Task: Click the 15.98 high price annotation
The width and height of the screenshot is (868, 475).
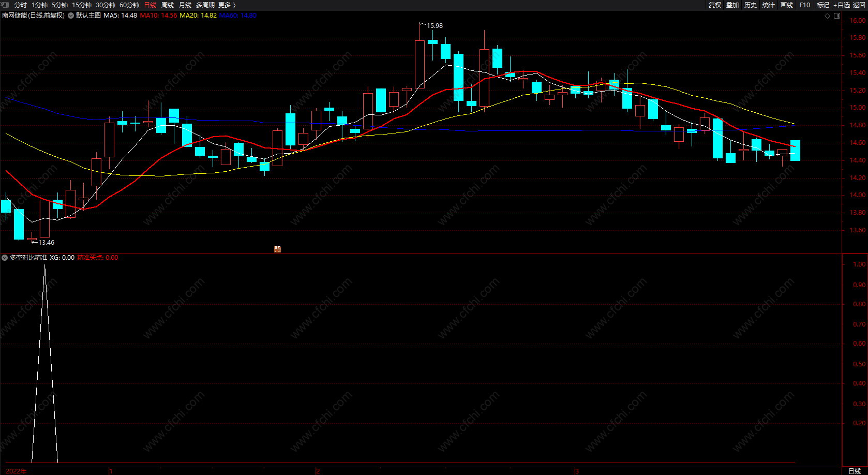Action: tap(435, 26)
